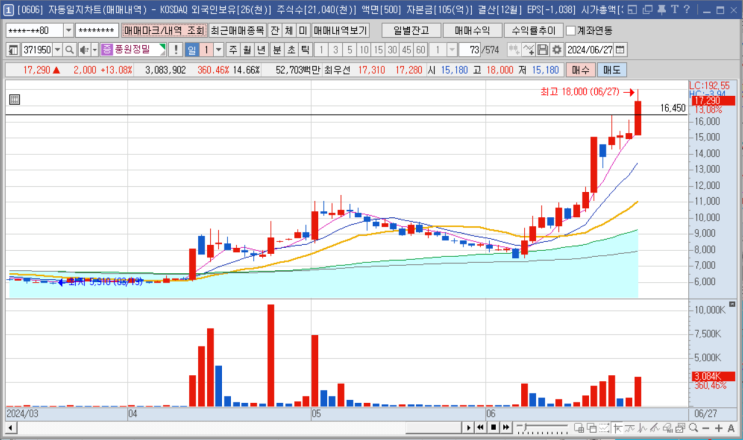Click the volume pane corner icon

pyautogui.click(x=732, y=304)
